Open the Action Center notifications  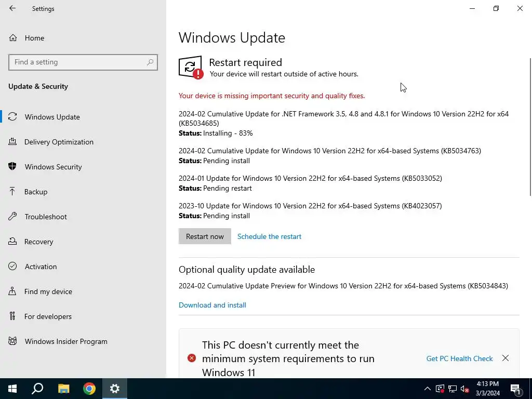pyautogui.click(x=515, y=389)
